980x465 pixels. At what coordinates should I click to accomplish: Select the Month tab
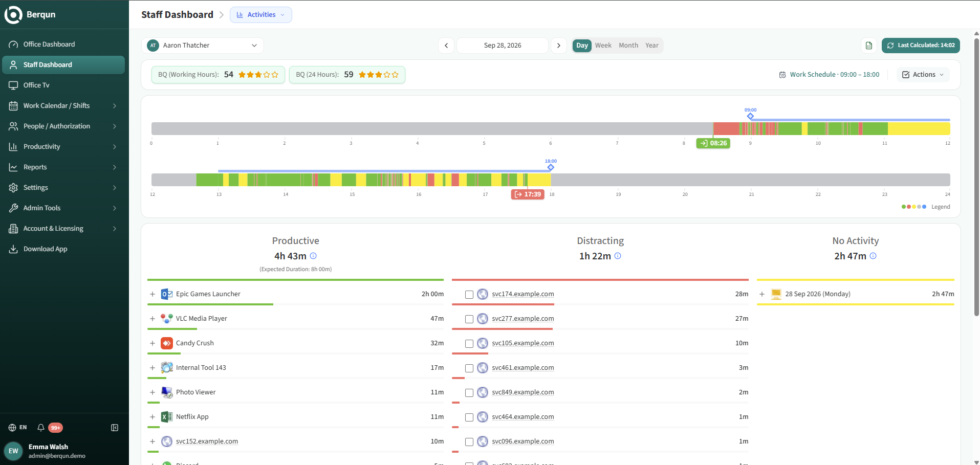click(628, 46)
